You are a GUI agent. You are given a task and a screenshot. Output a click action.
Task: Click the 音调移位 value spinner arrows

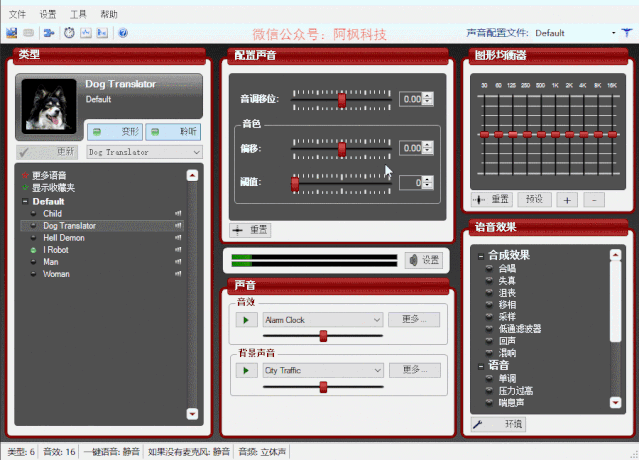(427, 99)
